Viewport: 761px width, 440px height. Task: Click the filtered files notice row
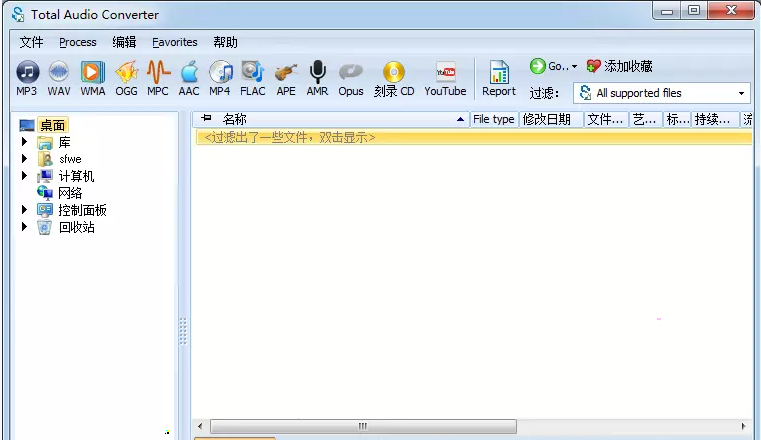point(474,137)
